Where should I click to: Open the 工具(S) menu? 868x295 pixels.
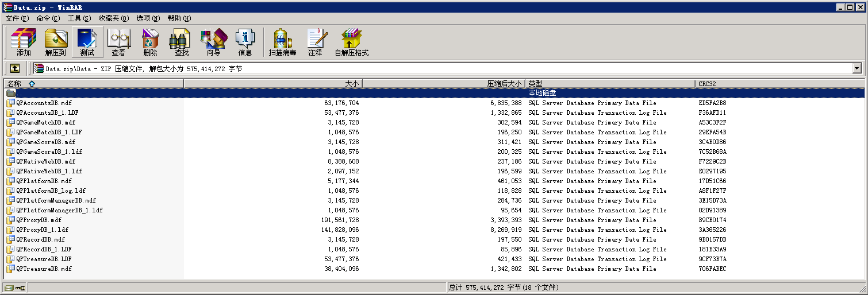(x=79, y=18)
